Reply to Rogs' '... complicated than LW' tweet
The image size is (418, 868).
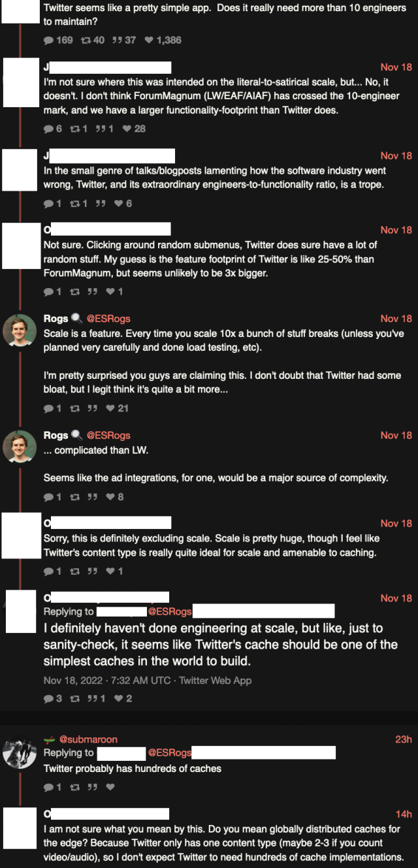(x=48, y=496)
